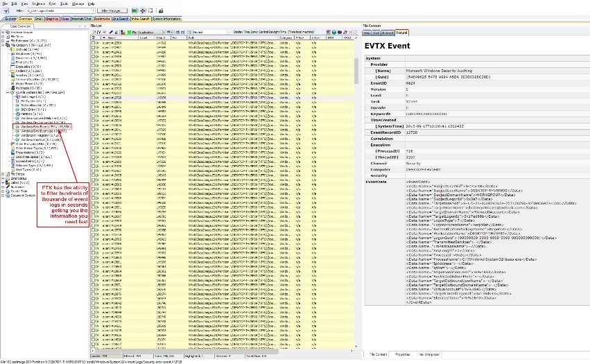This screenshot has height=364, width=590.
Task: Open the File menu
Action: coord(5,3)
